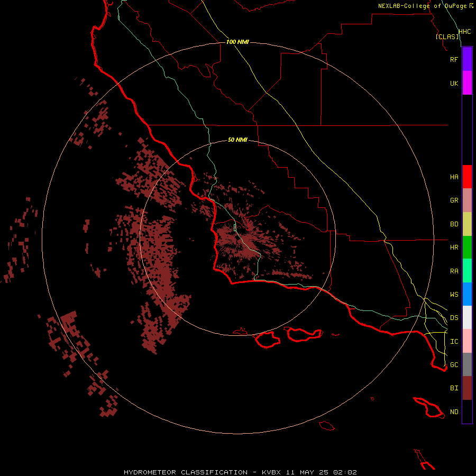This screenshot has width=476, height=476.
Task: Click the HR green legend swatch
Action: (467, 247)
